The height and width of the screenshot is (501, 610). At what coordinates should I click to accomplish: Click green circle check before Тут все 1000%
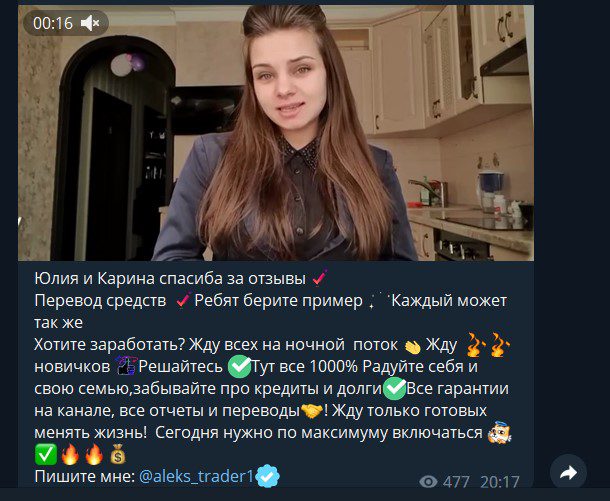pyautogui.click(x=239, y=366)
